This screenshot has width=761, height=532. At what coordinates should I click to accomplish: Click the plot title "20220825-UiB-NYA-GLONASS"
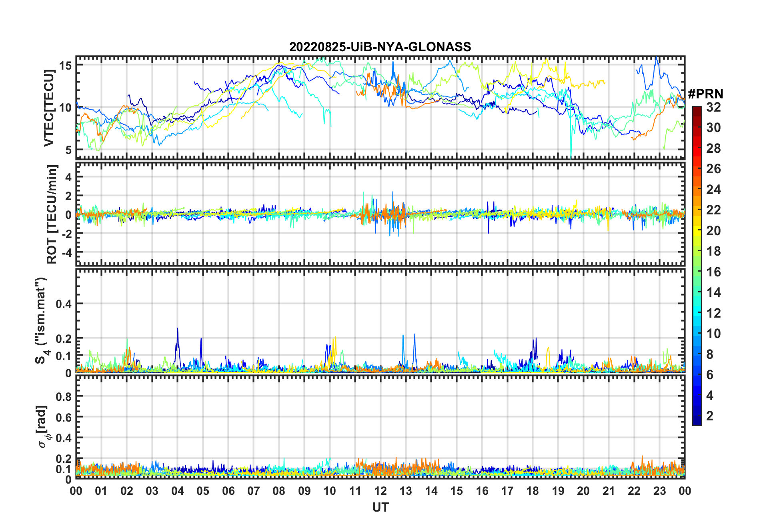pos(380,47)
